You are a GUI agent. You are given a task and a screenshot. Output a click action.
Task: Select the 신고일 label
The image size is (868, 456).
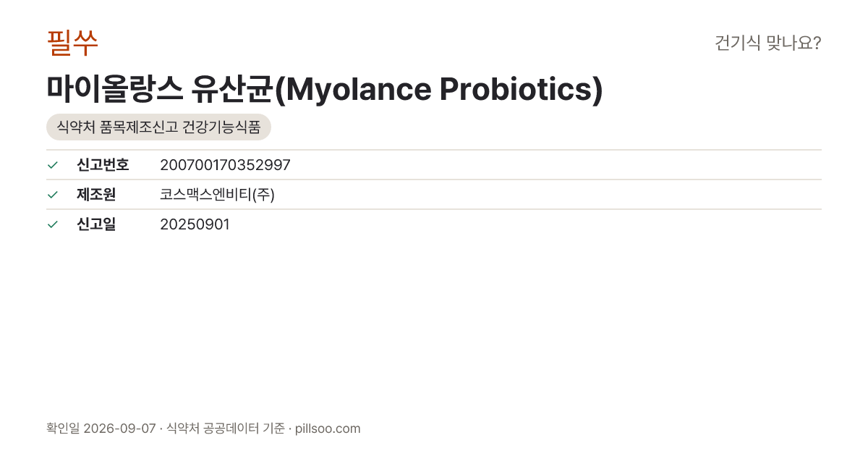coord(96,224)
